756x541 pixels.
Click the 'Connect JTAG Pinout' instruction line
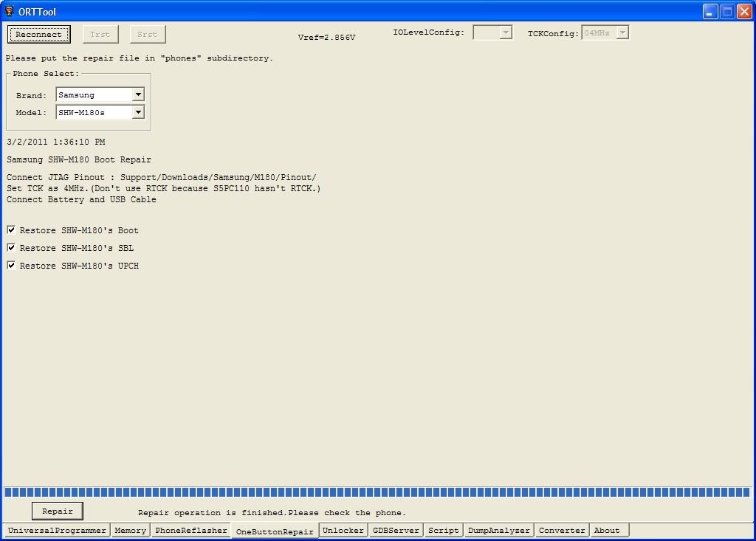point(162,177)
